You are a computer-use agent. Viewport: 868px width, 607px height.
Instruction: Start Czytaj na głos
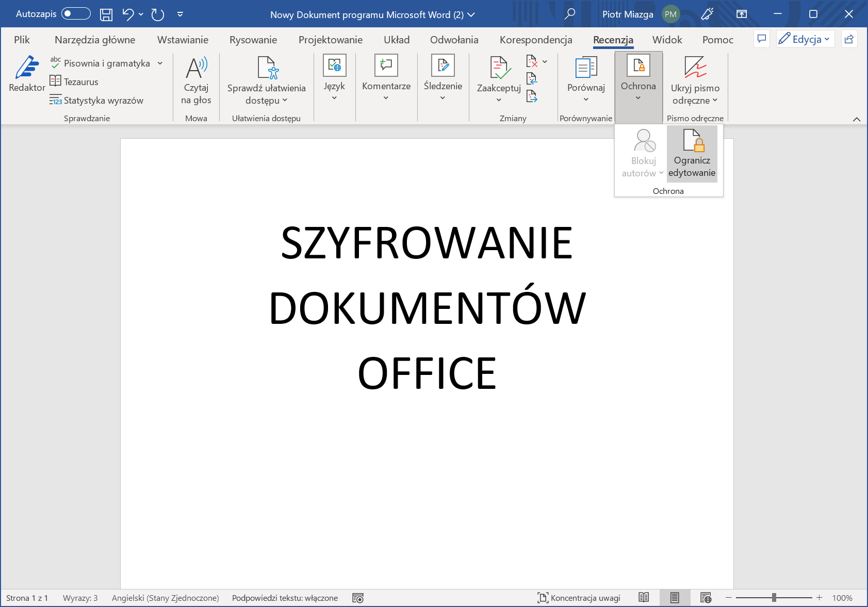click(196, 80)
